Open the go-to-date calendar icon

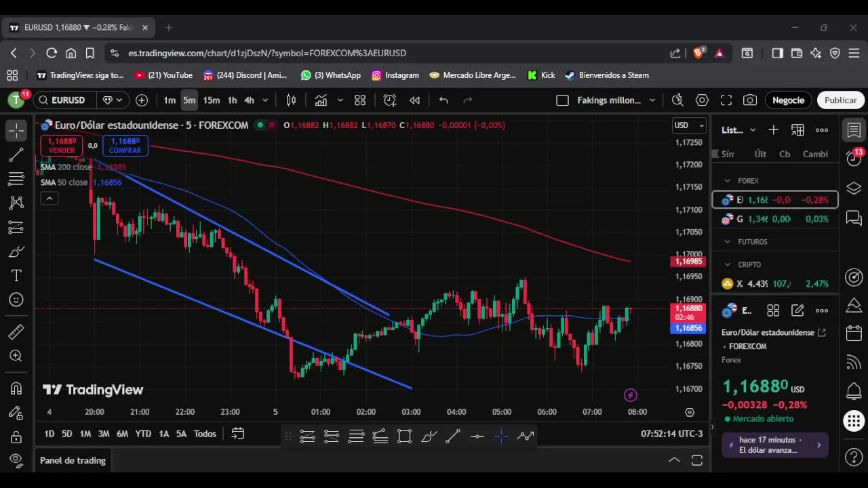coord(238,434)
